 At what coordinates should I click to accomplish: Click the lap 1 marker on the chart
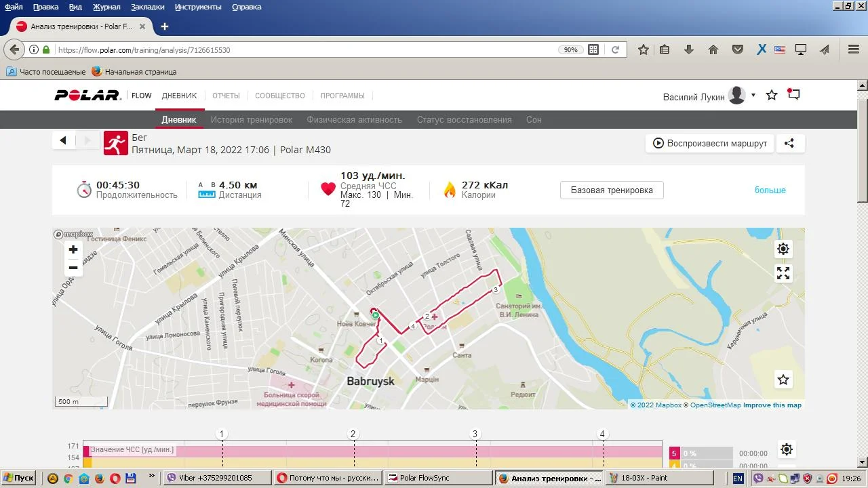[222, 434]
